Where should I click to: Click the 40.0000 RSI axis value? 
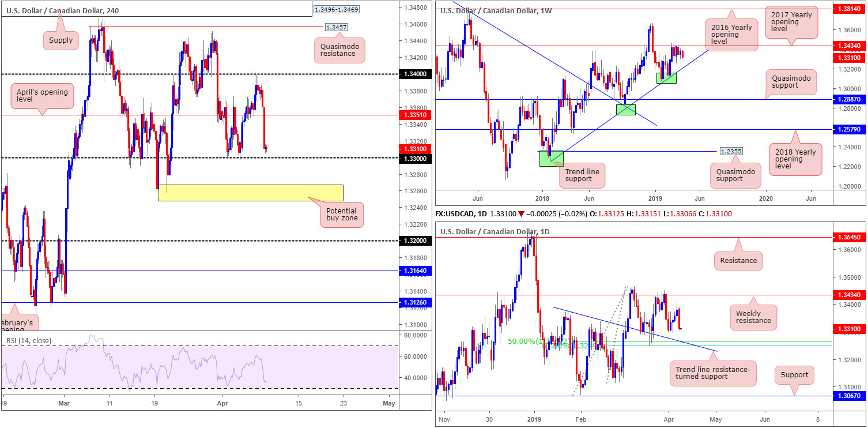(415, 378)
